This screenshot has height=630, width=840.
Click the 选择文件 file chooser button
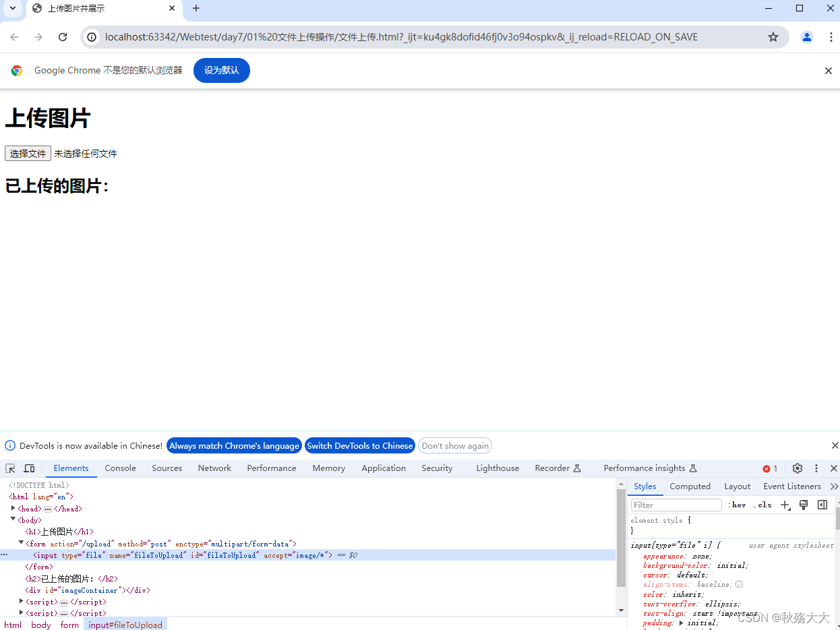(x=28, y=154)
